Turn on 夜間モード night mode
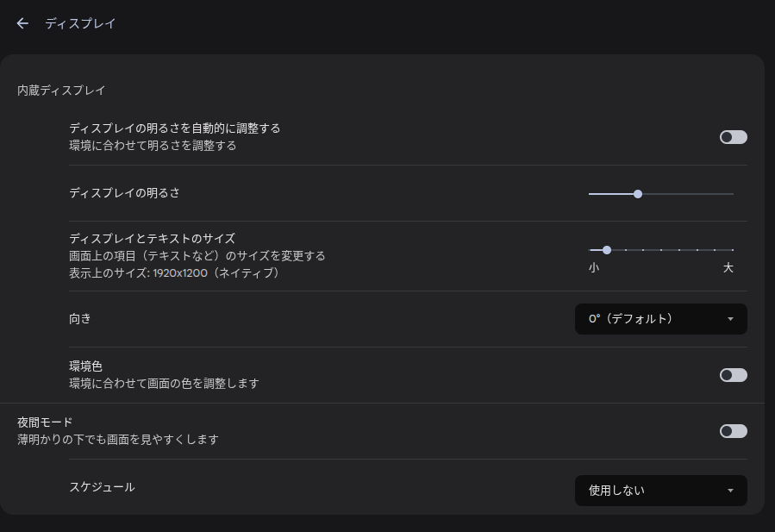The width and height of the screenshot is (775, 532). click(733, 431)
